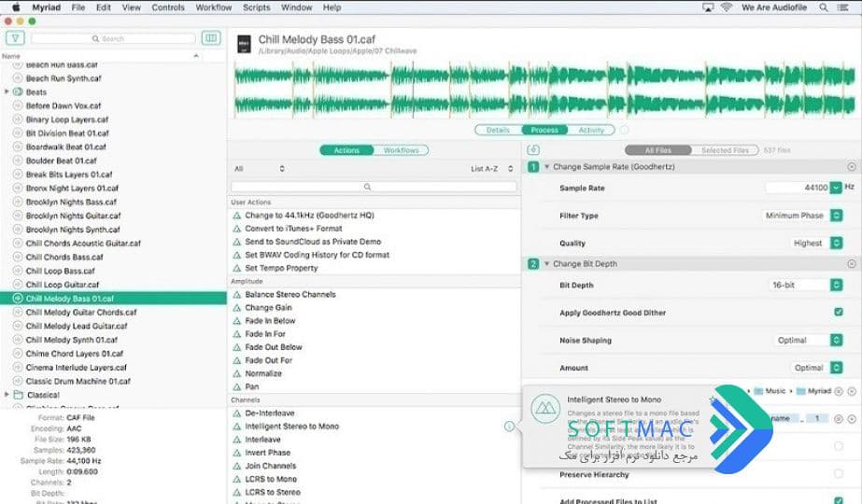Click the De-Interleave action icon
This screenshot has height=504, width=862.
tap(237, 413)
